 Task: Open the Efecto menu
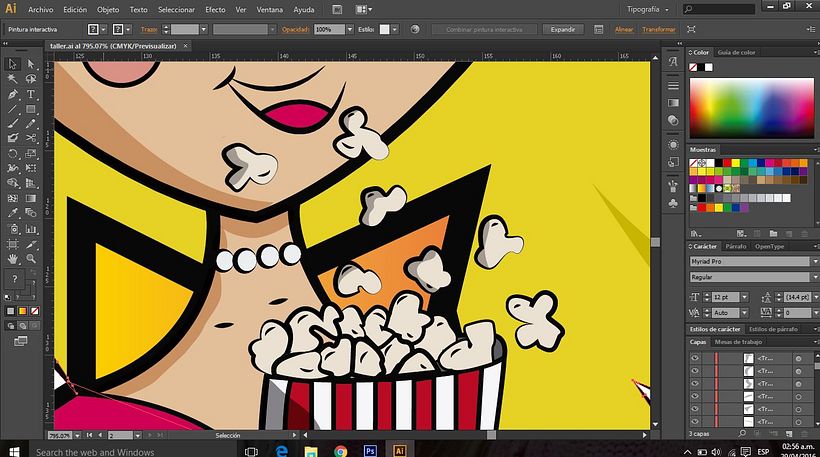point(215,9)
